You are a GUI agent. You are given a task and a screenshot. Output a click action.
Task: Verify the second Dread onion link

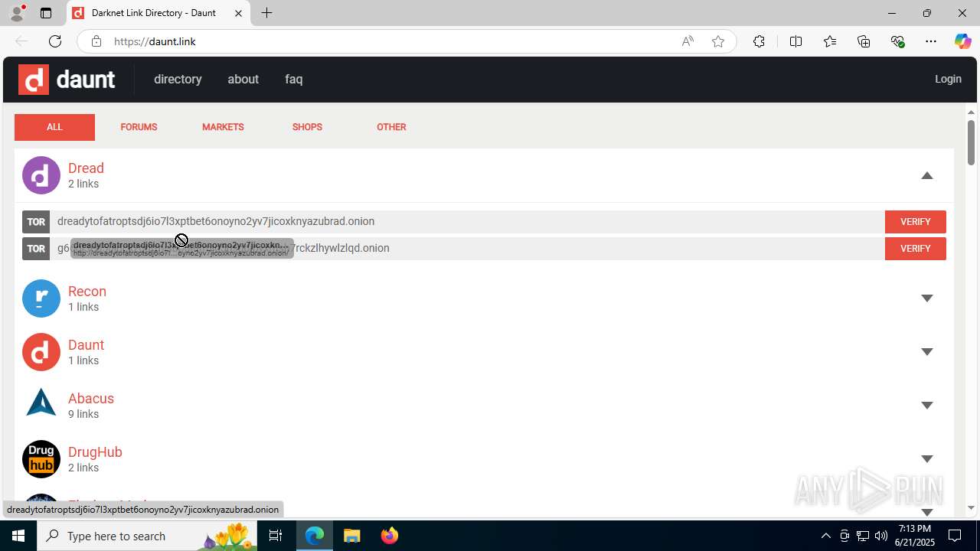[x=915, y=249]
